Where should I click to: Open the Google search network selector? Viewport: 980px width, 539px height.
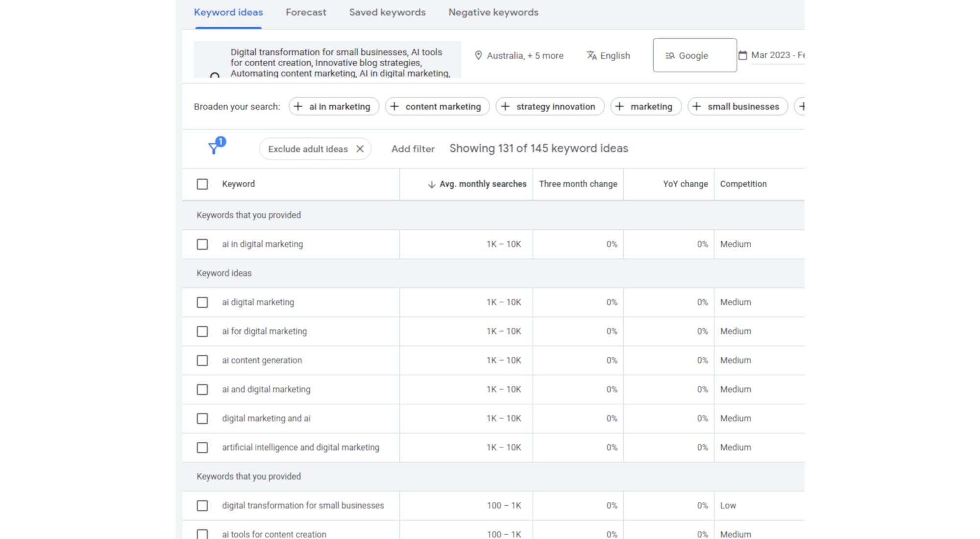tap(695, 55)
